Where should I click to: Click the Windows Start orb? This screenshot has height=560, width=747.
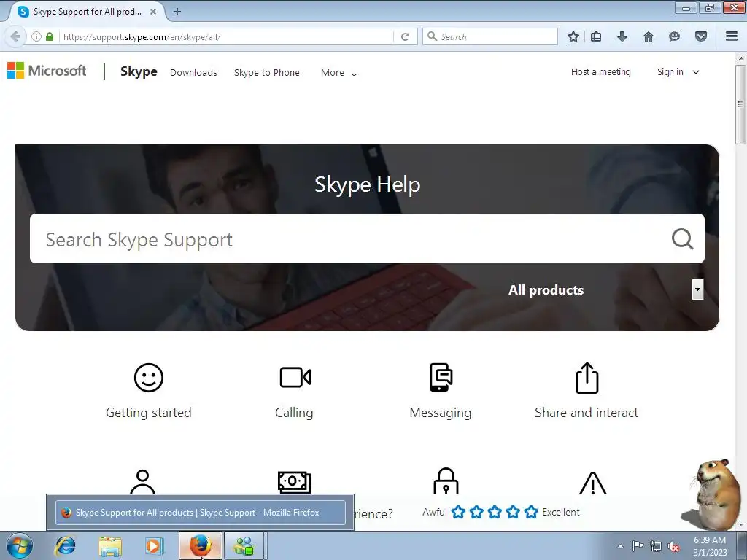20,545
